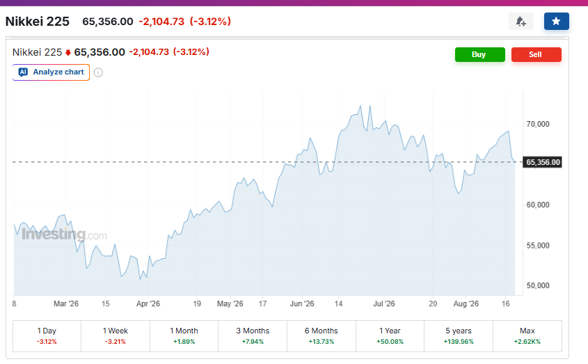Click the header price 65,356.00
This screenshot has height=364, width=588.
108,22
